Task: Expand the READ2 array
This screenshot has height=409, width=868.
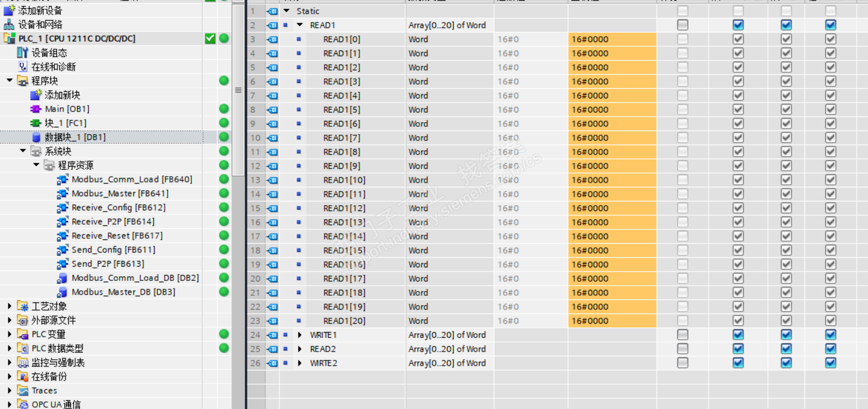Action: click(x=300, y=349)
